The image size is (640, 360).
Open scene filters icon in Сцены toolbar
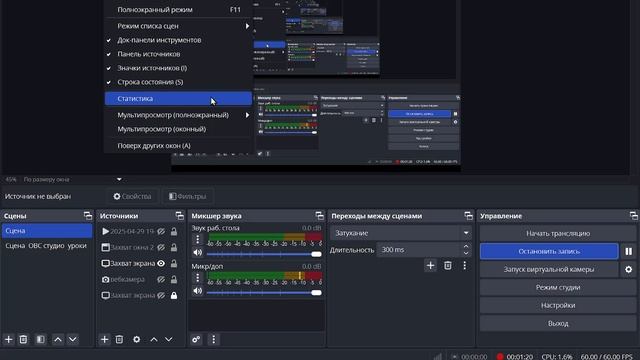40,339
